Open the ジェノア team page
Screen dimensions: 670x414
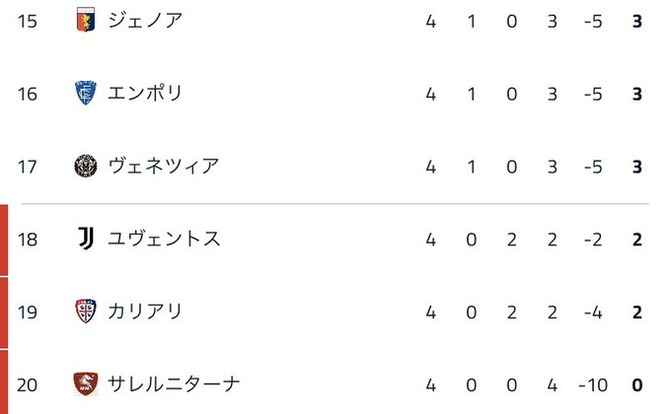(x=145, y=20)
